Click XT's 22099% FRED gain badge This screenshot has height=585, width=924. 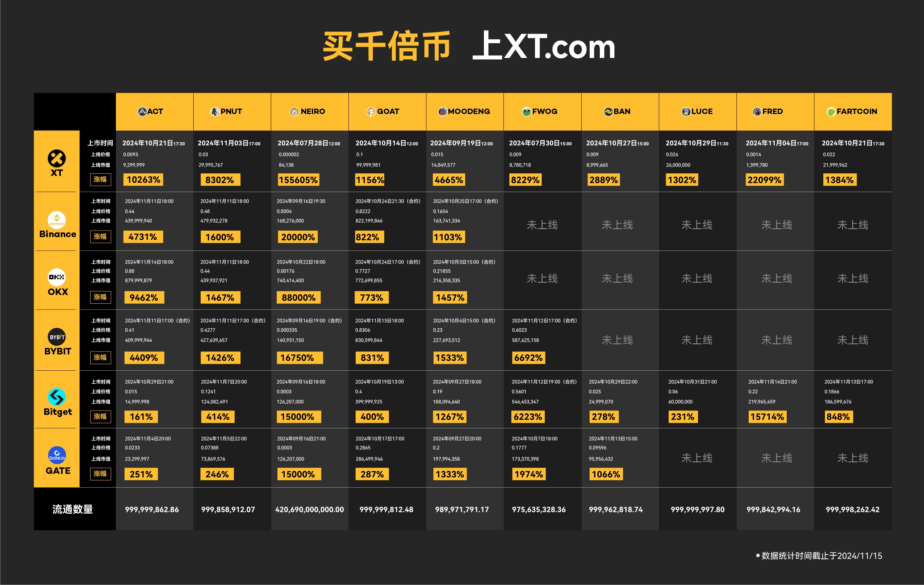click(764, 180)
